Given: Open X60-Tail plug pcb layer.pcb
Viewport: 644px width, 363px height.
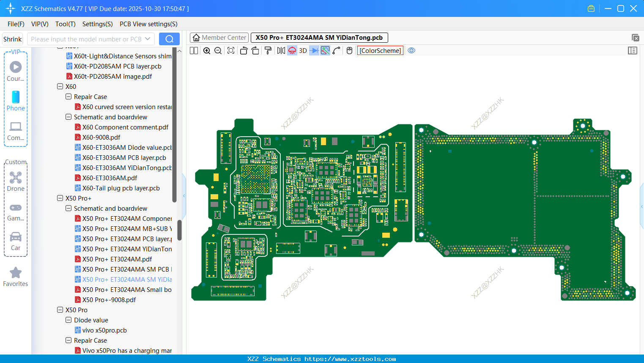Looking at the screenshot, I should [118, 188].
